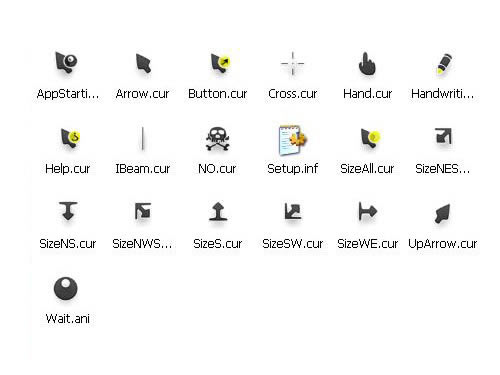Screen dimensions: 500x375
Task: Pick the SizeNWS diagonal arrow icon
Action: pyautogui.click(x=143, y=211)
